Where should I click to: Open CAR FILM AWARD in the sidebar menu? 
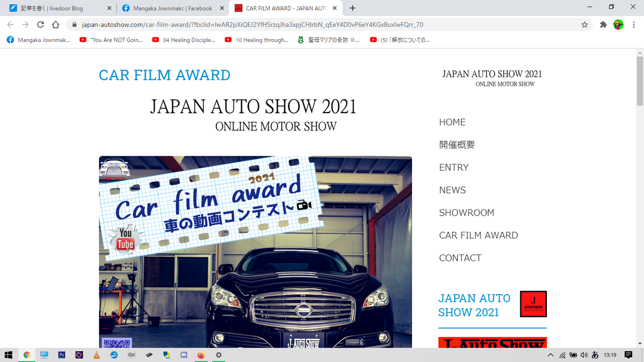tap(478, 235)
